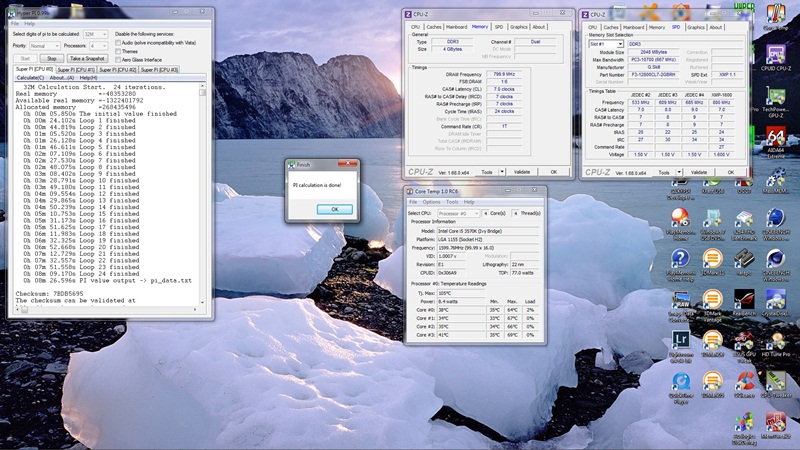Launch the 3DMark06 desktop shortcut

[712, 344]
